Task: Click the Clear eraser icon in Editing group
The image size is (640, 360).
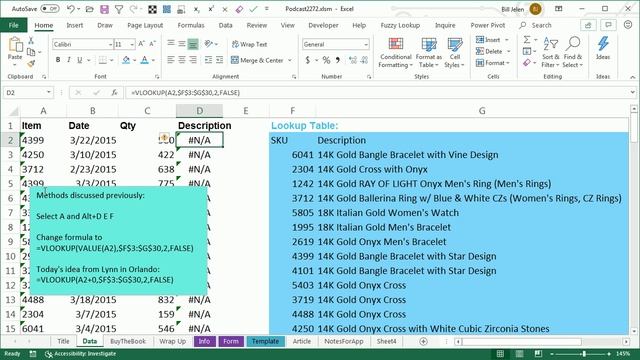Action: (527, 63)
